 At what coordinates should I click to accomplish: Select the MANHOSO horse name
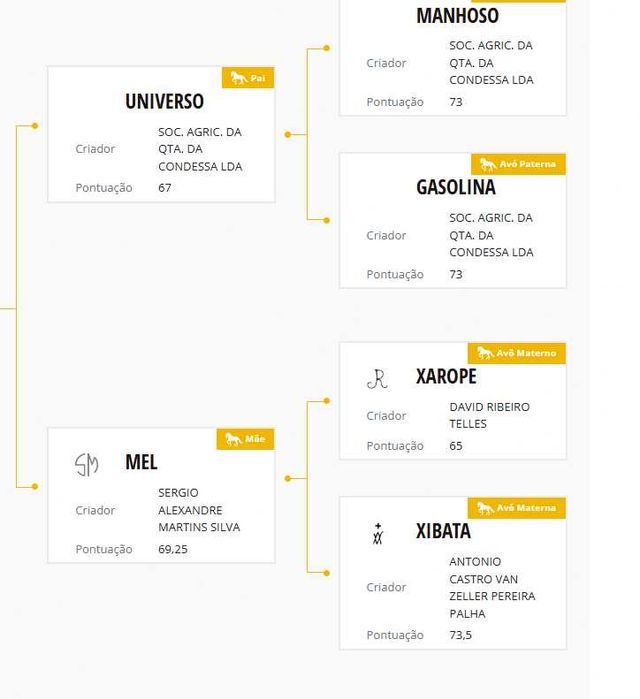click(457, 16)
